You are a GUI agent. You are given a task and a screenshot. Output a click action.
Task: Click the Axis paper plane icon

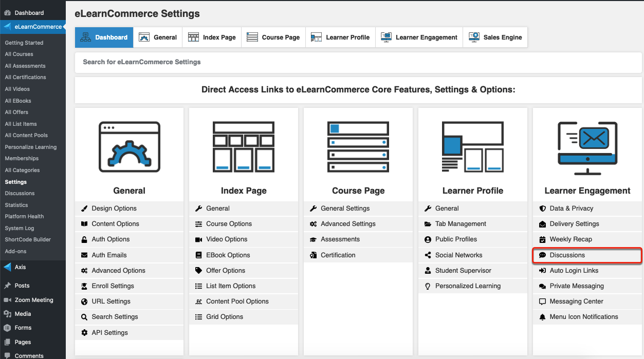(x=7, y=267)
